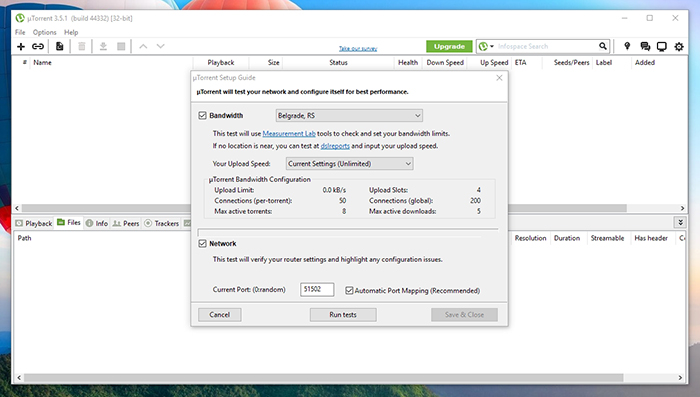Sort by Up Speed column header

pos(494,63)
